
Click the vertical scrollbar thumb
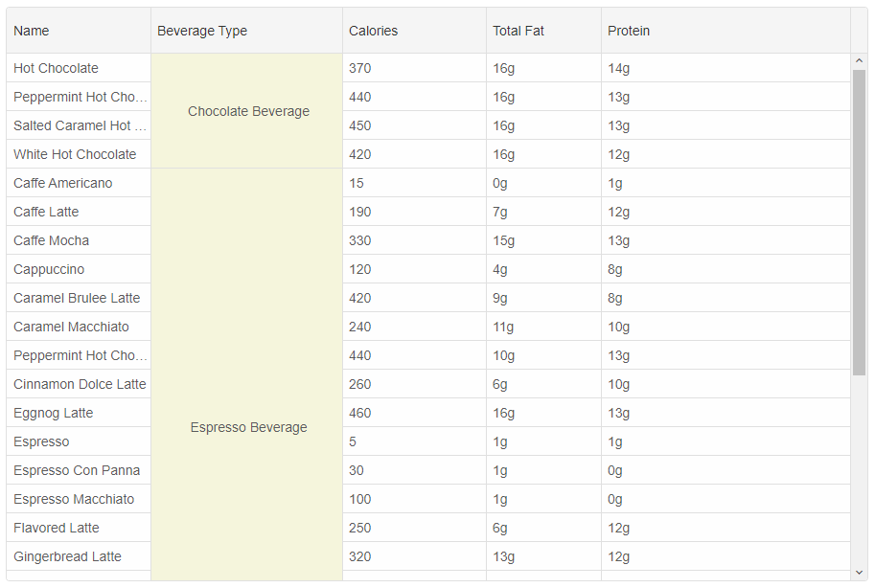tap(859, 222)
